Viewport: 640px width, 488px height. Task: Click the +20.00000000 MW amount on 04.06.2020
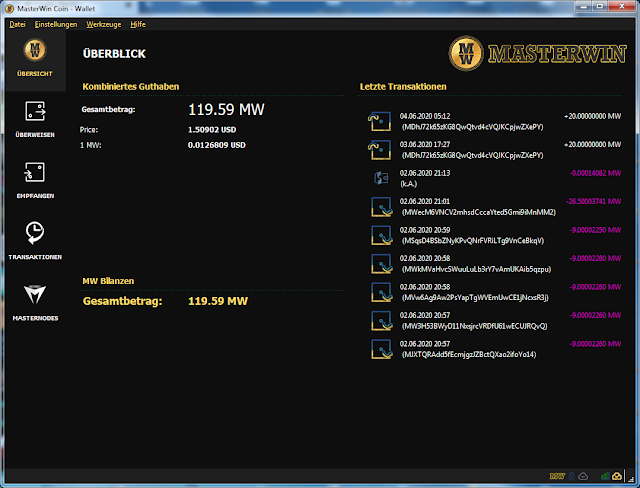click(592, 116)
